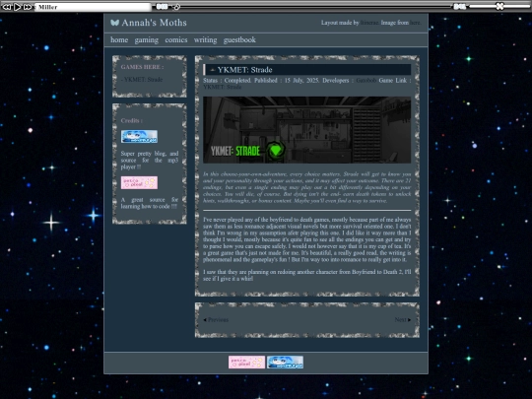Click the blue anime badge in Credits
Viewport: 532px width, 399px height.
(139, 136)
